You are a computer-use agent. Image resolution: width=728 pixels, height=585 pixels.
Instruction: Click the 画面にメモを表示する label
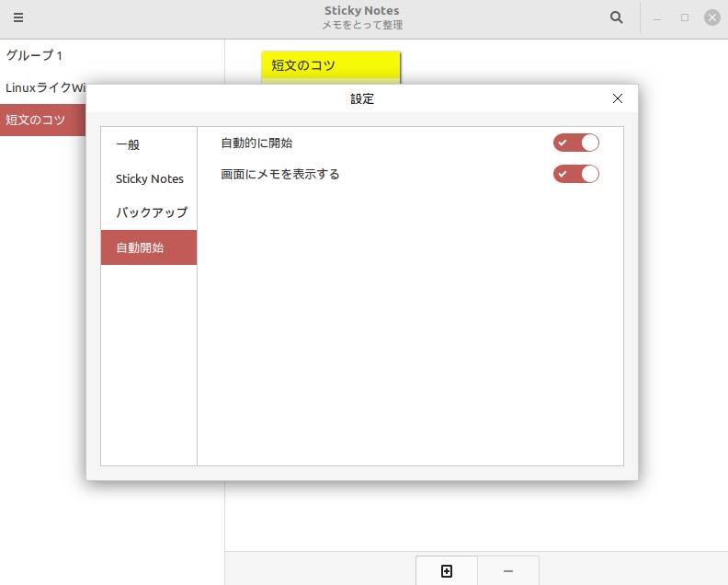point(280,174)
